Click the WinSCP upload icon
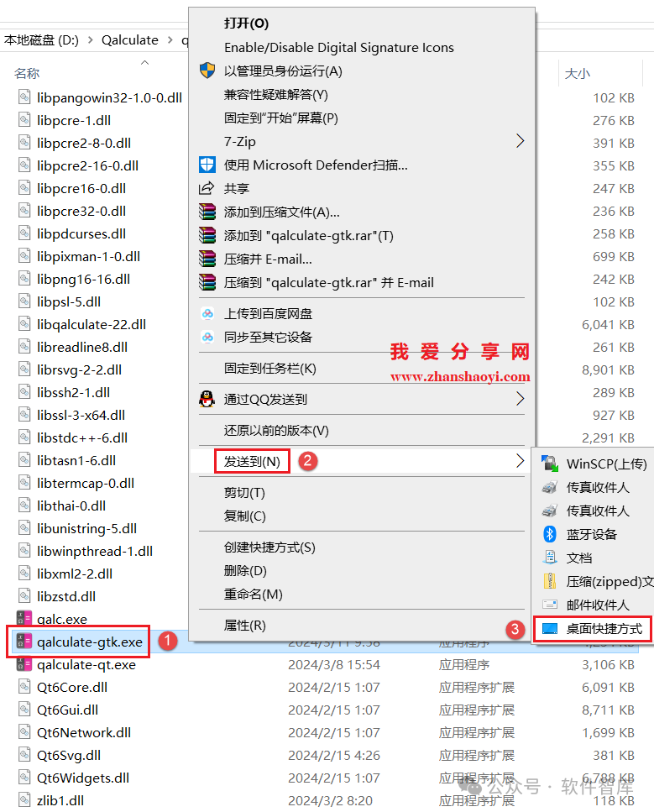This screenshot has height=812, width=654. tap(550, 464)
